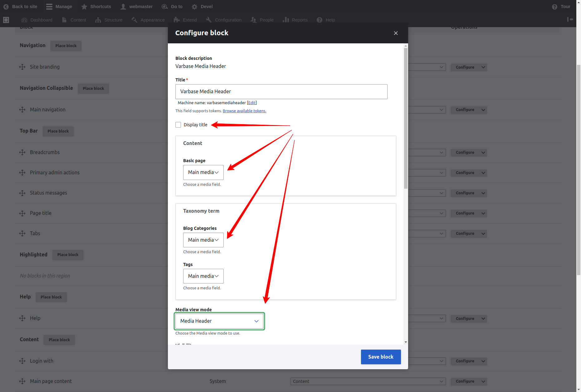Click the Tour question mark icon

[554, 7]
